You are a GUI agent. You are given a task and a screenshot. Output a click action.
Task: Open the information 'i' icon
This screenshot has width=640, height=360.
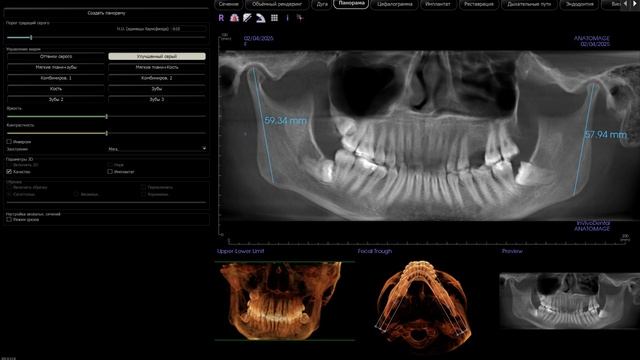pyautogui.click(x=287, y=18)
